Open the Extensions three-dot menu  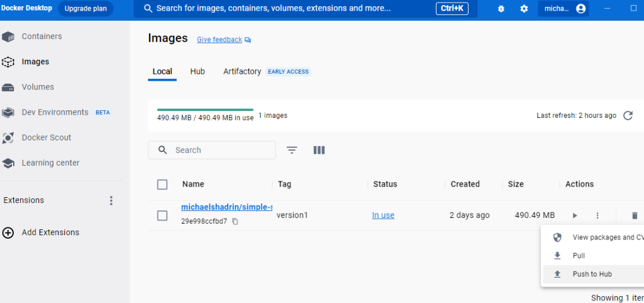tap(111, 200)
